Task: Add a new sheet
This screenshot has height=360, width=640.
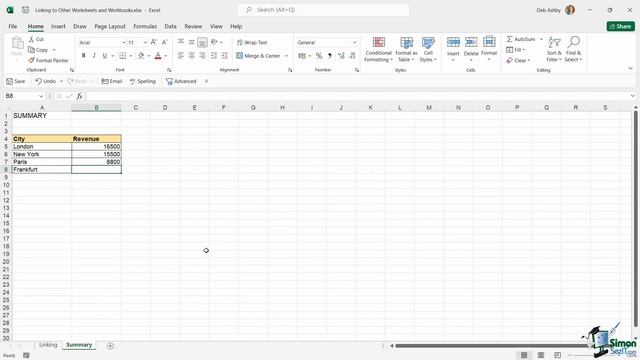Action: (x=110, y=346)
